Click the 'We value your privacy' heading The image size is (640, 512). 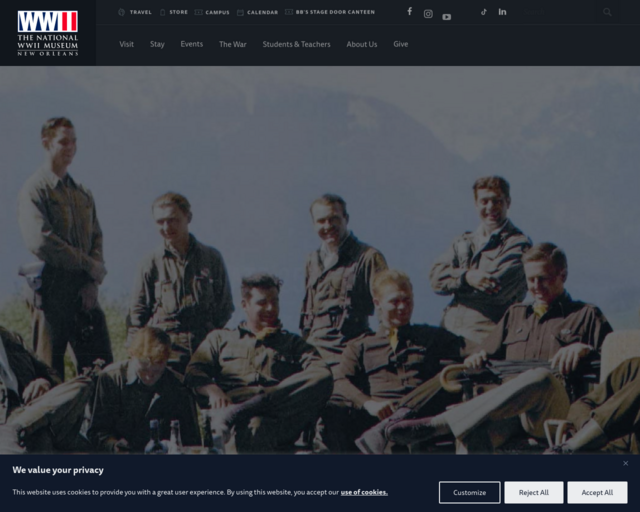[x=58, y=470]
